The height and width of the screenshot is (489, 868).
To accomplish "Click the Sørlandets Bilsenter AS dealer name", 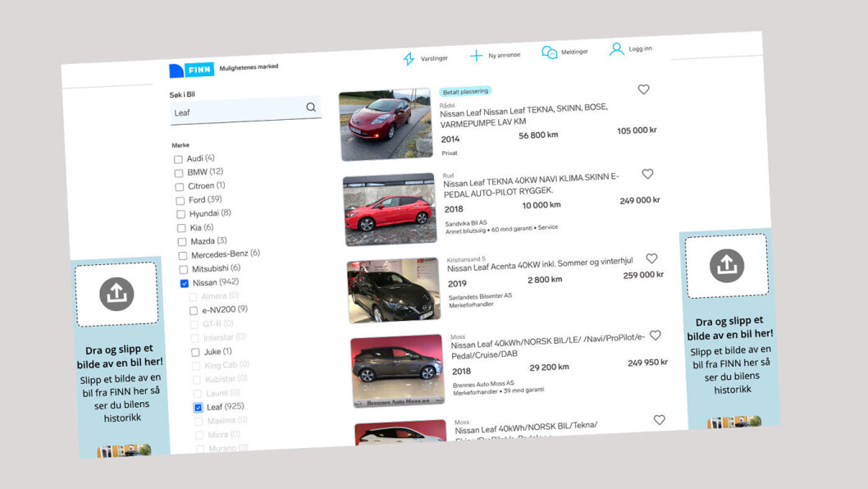I will [480, 297].
